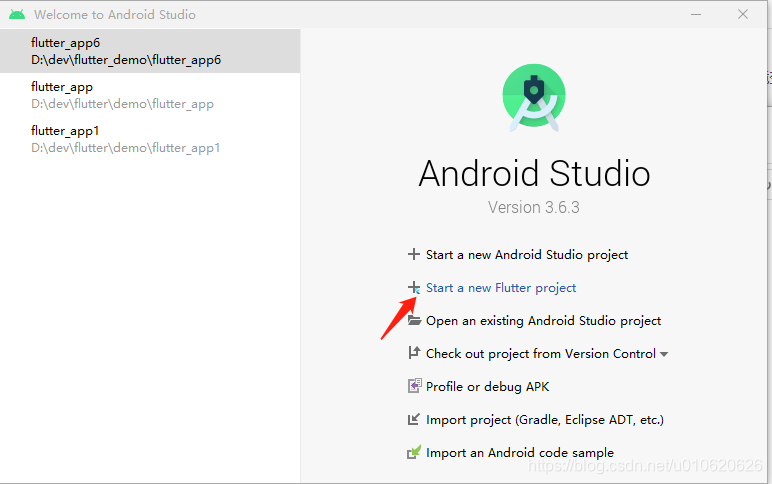This screenshot has width=772, height=484.
Task: Close the Welcome to Android Studio window
Action: click(743, 14)
